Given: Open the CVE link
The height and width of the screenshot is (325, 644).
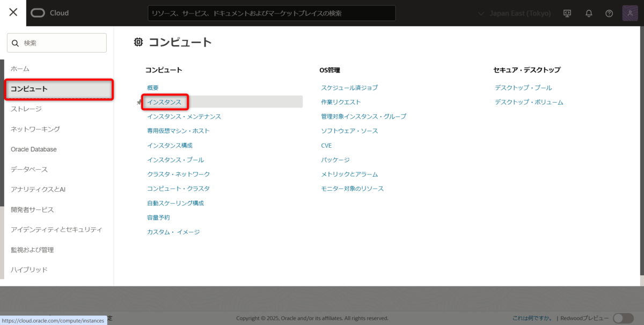Looking at the screenshot, I should 326,146.
